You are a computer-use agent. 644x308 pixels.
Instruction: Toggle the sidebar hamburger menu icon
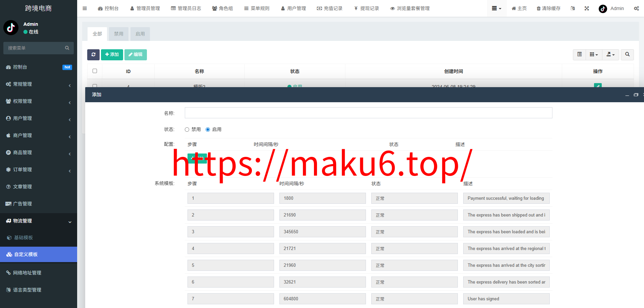[x=85, y=8]
